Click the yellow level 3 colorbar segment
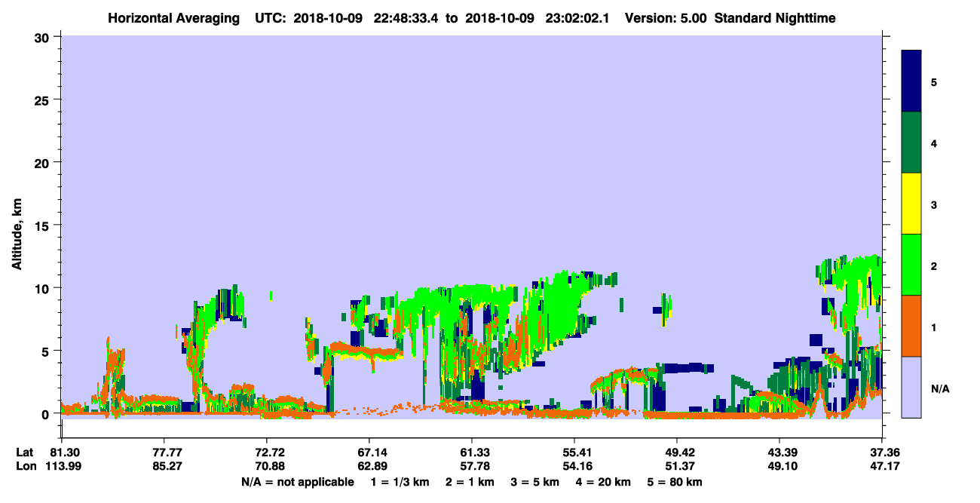This screenshot has height=503, width=980. (911, 204)
